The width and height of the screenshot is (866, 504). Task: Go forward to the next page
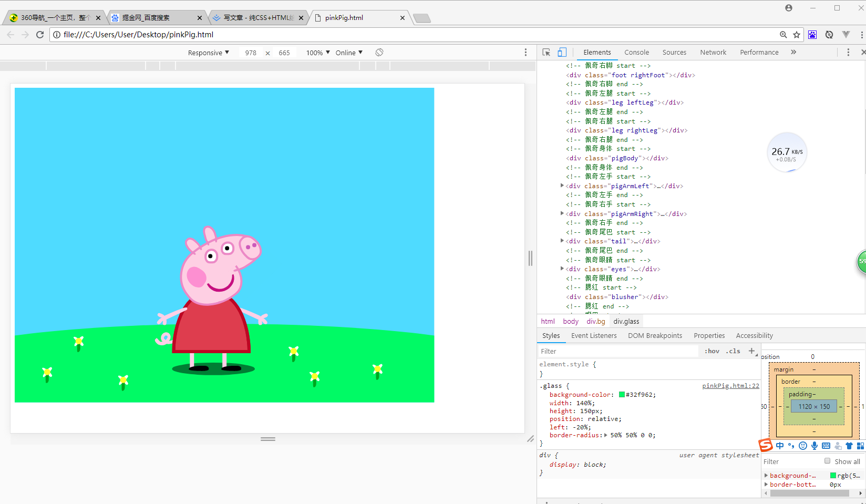point(25,35)
